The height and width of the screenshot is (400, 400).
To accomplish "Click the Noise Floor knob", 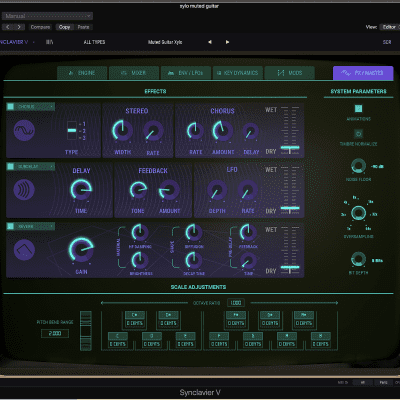I will tap(358, 166).
